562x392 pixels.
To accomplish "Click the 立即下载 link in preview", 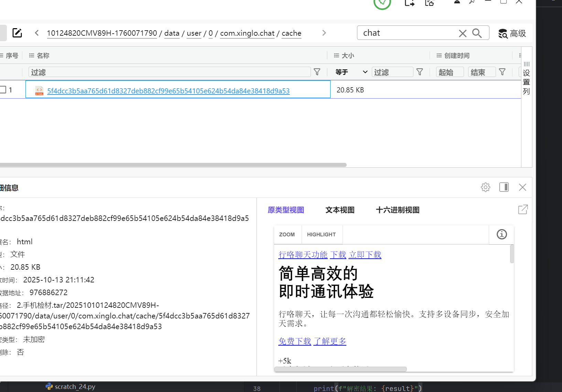I will (x=365, y=255).
